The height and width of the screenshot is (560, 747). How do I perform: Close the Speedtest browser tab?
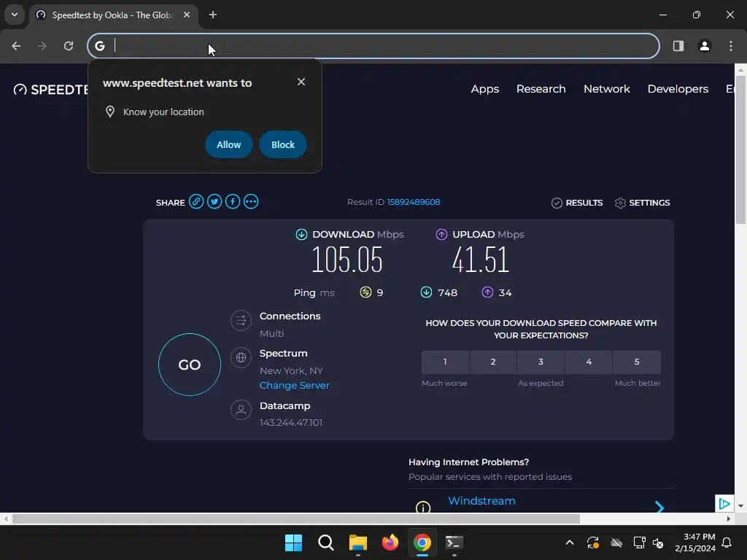(x=187, y=15)
